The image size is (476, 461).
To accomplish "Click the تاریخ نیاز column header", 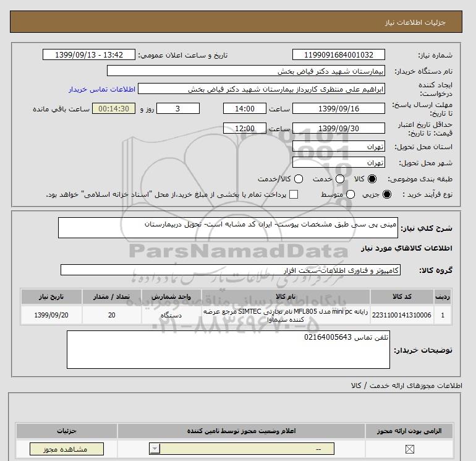I will pos(51,296).
